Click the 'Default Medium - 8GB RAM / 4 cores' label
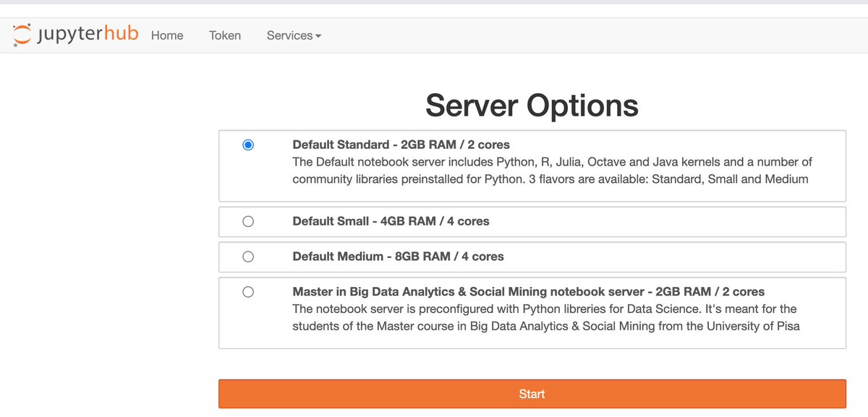 point(398,257)
